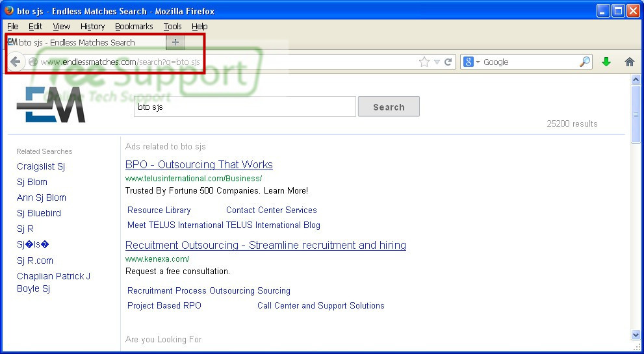Go to the Home page icon
Image resolution: width=644 pixels, height=354 pixels.
tap(629, 62)
